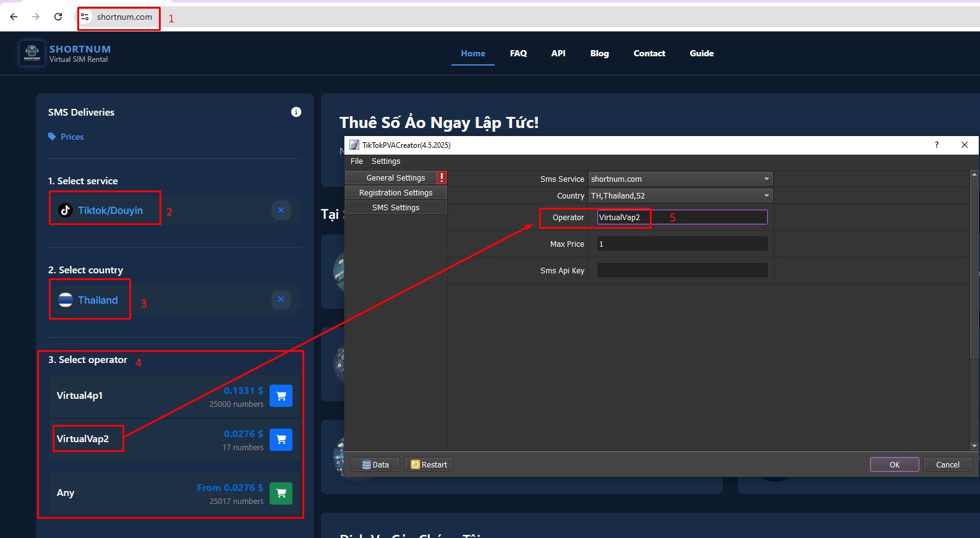Select VirtualVap2 operator row

[x=174, y=439]
